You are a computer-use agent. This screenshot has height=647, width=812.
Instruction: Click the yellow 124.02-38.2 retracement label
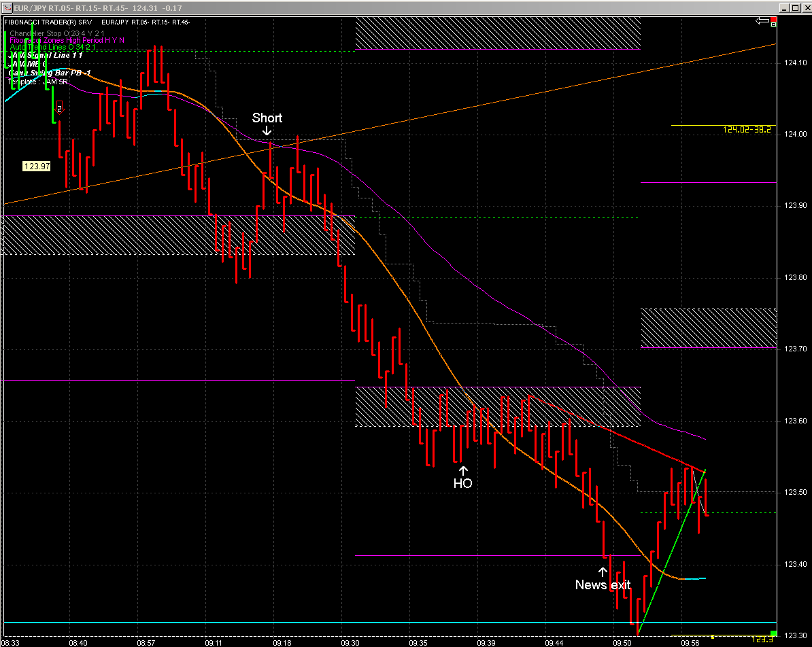pos(747,129)
